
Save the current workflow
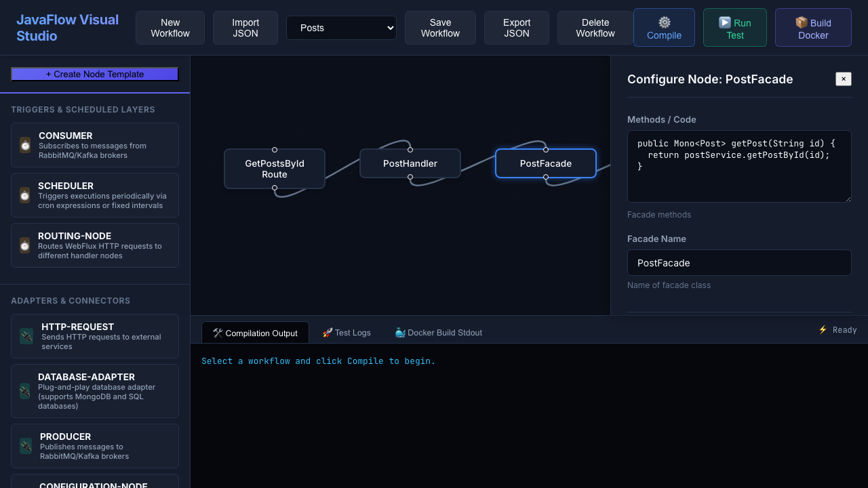[x=440, y=28]
